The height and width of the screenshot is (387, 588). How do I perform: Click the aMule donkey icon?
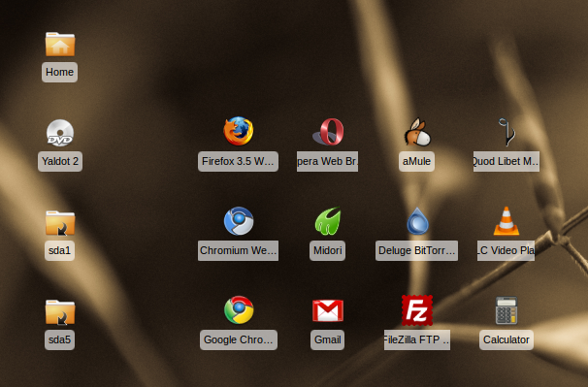(417, 132)
